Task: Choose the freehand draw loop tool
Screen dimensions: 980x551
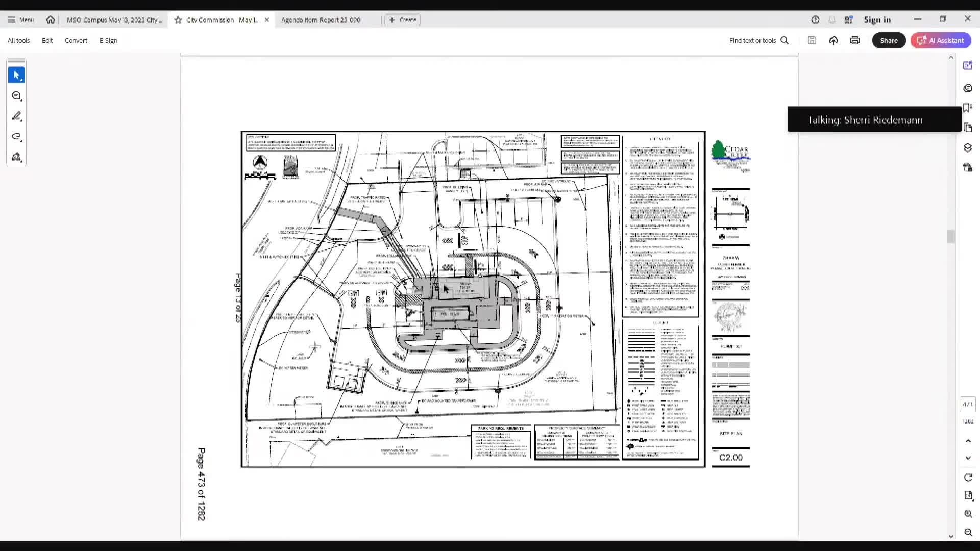Action: pos(16,136)
